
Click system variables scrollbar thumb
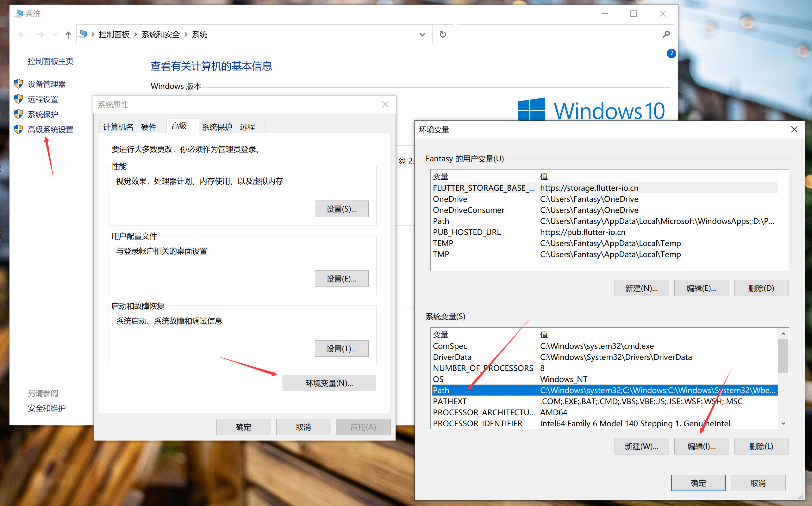click(783, 356)
